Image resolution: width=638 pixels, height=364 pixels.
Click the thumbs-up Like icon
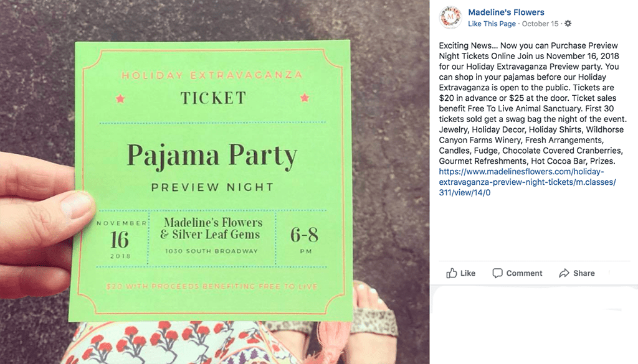tap(452, 273)
